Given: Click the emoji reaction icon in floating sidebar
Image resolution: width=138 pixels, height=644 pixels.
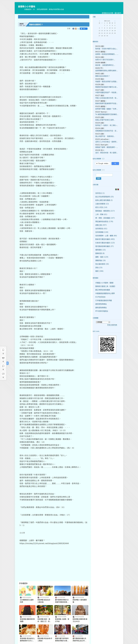Looking at the screenshot, I should pyautogui.click(x=3, y=358).
